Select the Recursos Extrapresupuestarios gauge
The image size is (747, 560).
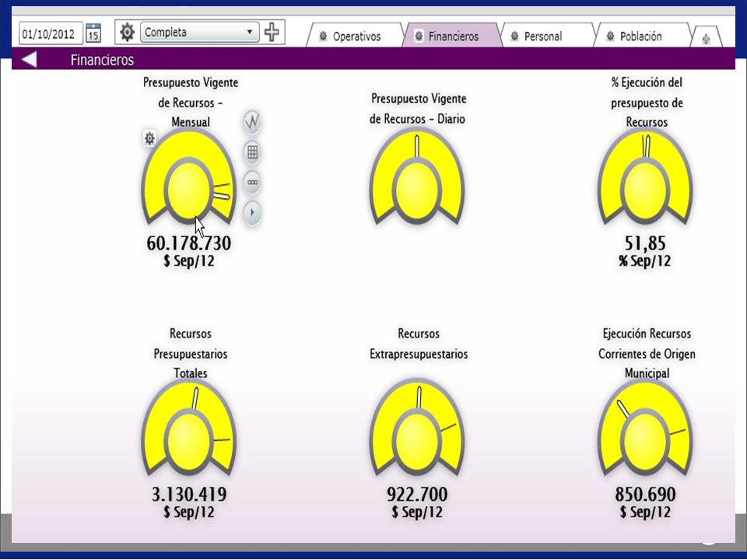[x=417, y=429]
